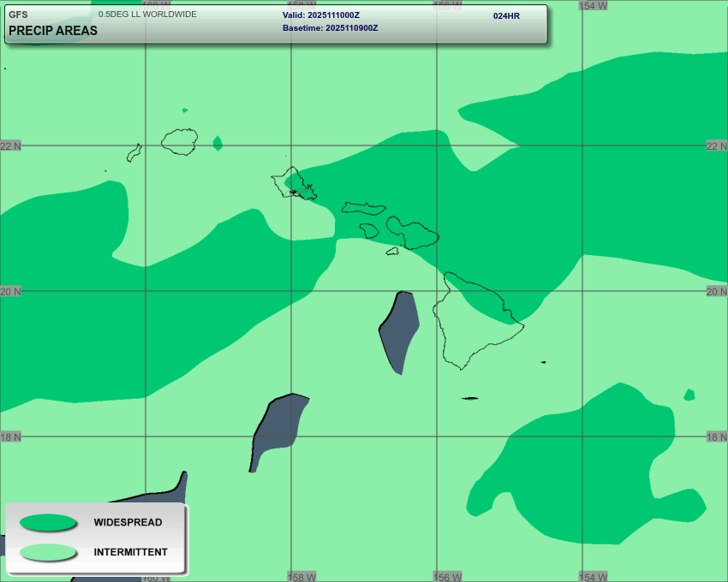Click the dark gray patch west of Big Island

coord(400,330)
